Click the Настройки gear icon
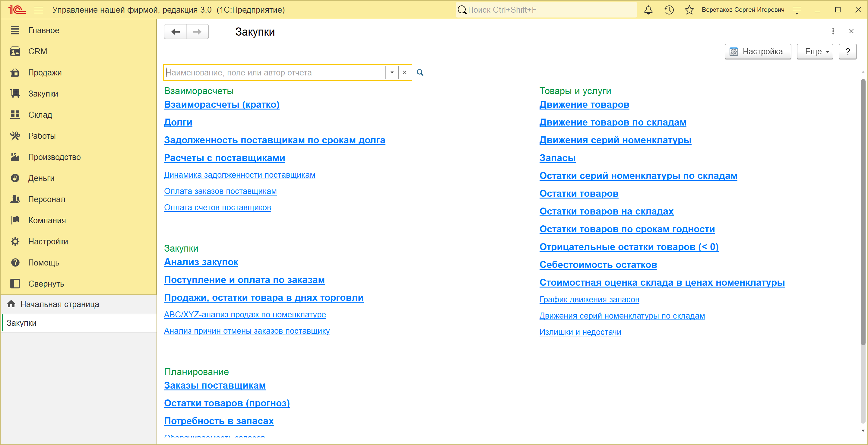 pos(15,241)
